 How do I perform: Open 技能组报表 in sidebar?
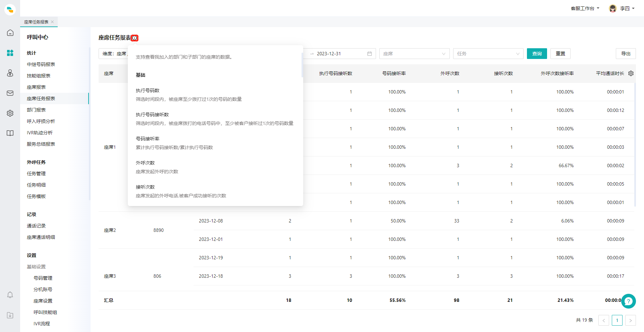coord(39,76)
